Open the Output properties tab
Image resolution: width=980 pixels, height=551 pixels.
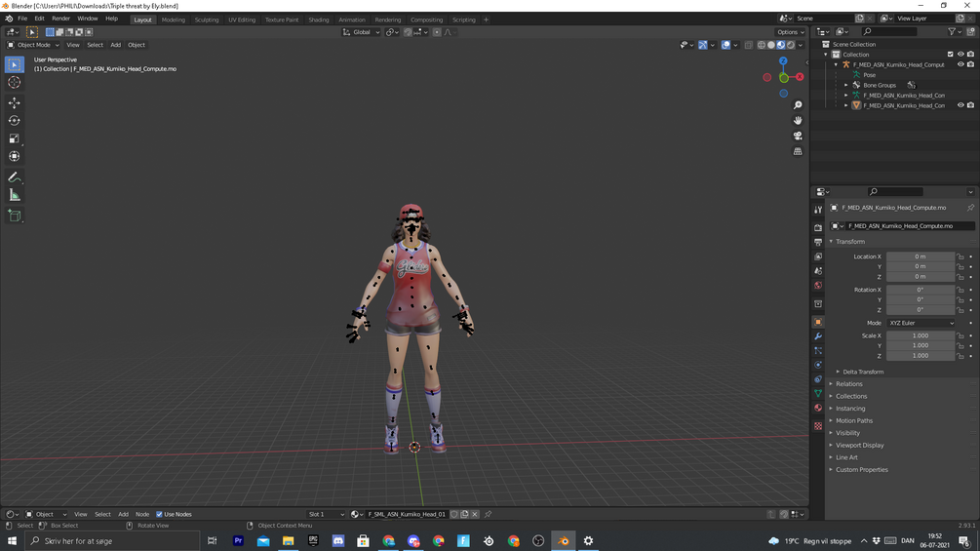818,242
